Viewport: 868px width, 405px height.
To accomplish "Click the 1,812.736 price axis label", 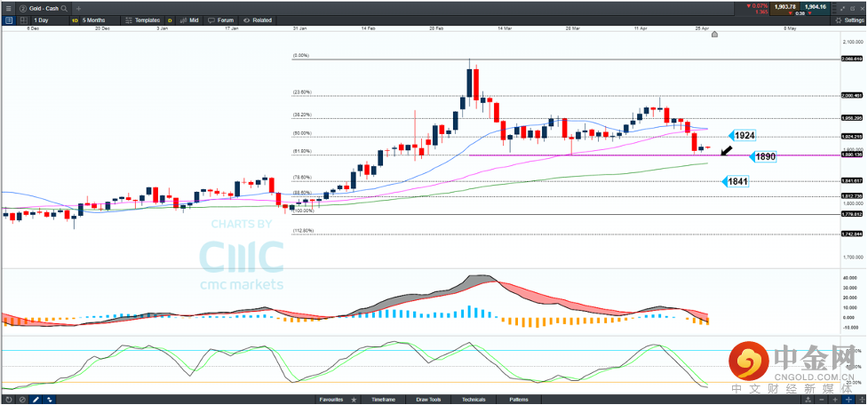I will click(852, 196).
